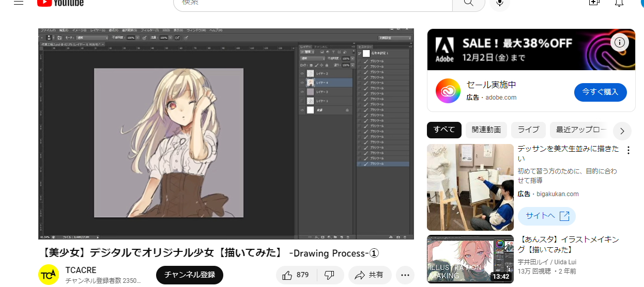Select the すべて filter chip
This screenshot has height=287, width=644.
[x=444, y=130]
